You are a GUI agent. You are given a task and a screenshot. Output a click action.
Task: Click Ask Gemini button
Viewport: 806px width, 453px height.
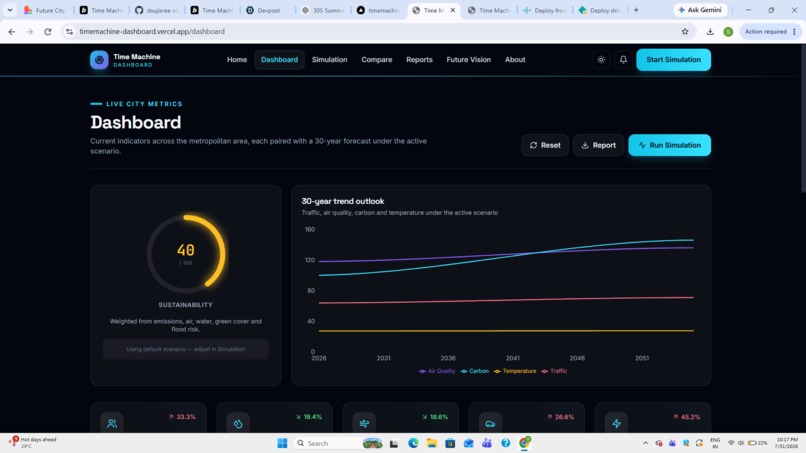pyautogui.click(x=700, y=10)
